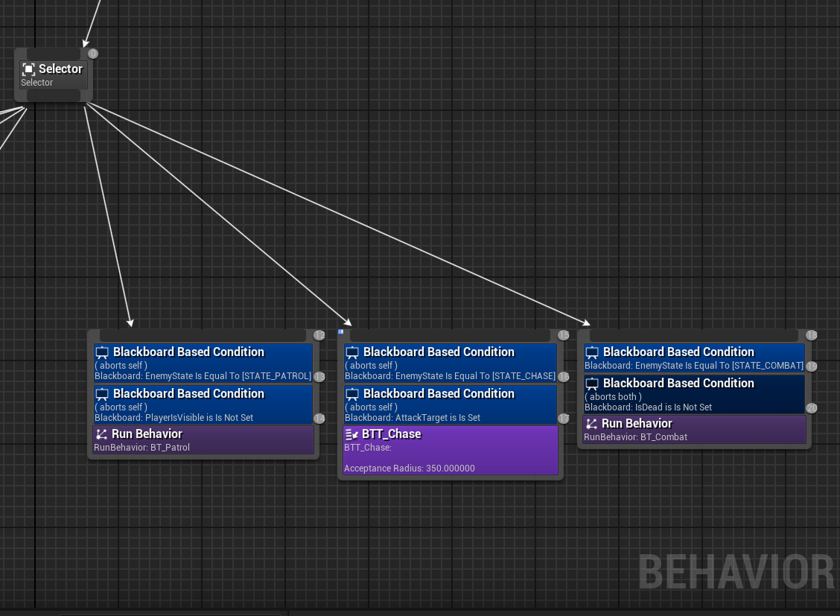Click the index badge 12 on patrol node
840x616 pixels.
pyautogui.click(x=319, y=336)
